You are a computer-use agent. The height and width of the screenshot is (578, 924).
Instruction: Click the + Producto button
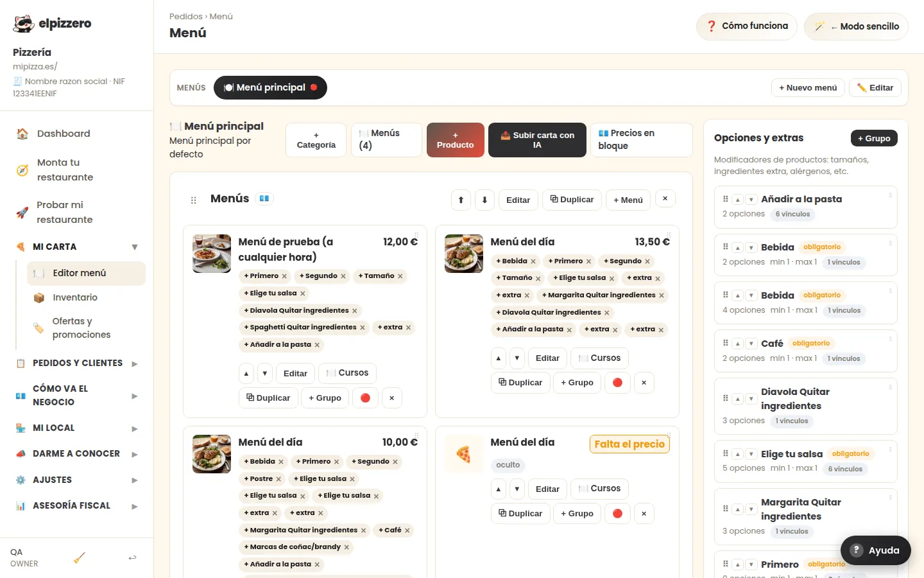456,140
